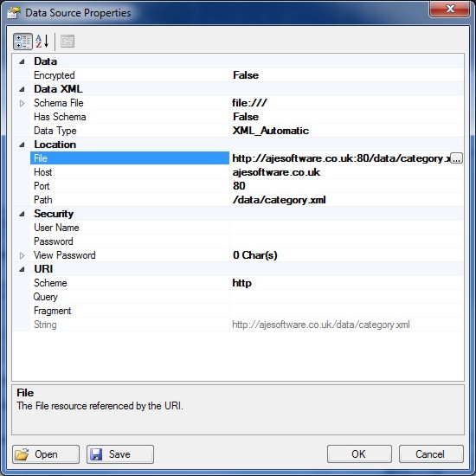The height and width of the screenshot is (476, 476).
Task: Switch to Categorized view icon
Action: tap(23, 42)
